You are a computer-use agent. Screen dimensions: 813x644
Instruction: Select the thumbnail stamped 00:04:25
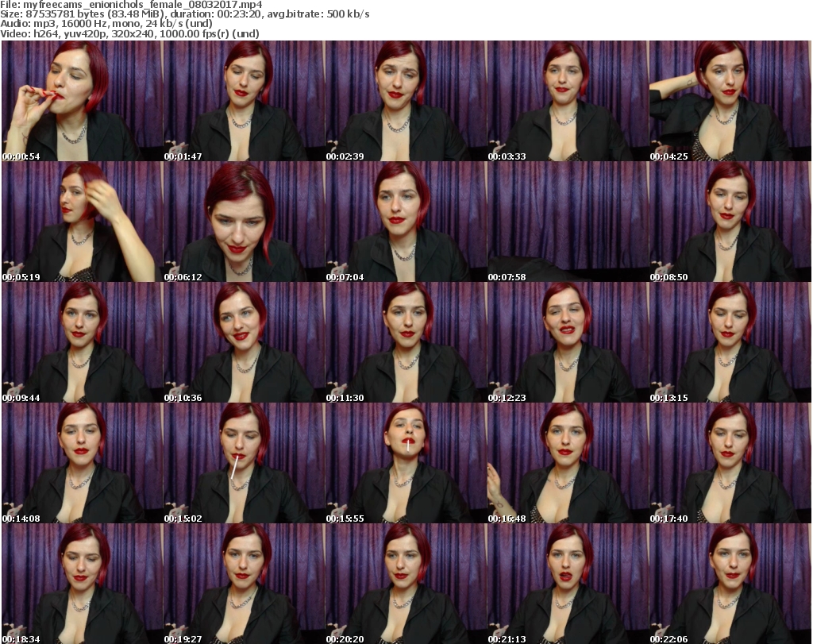730,101
